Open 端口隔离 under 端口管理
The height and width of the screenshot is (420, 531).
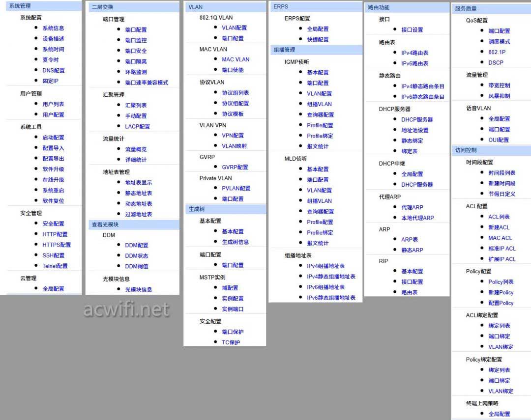[x=136, y=61]
